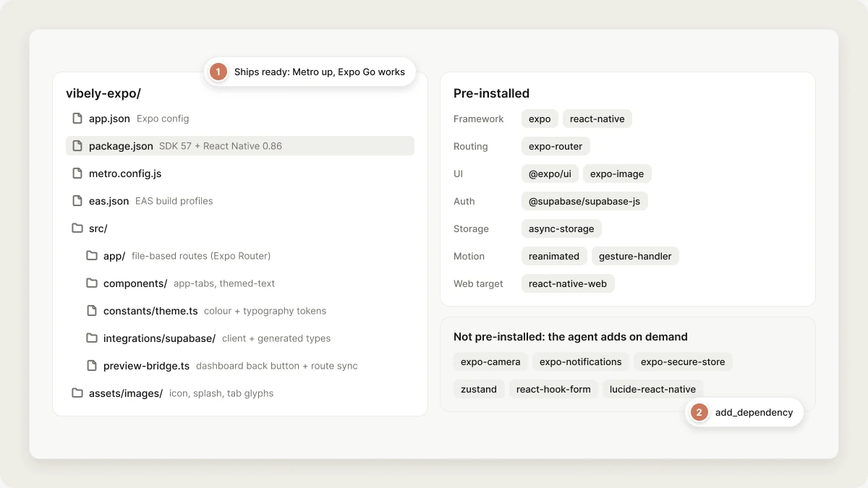This screenshot has height=488, width=868.
Task: Select the expo-image chip
Action: 618,174
